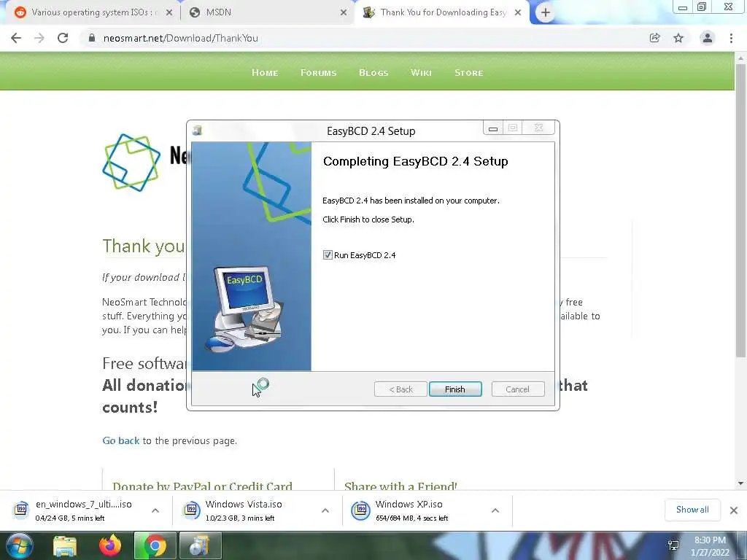Click Finish in EasyBCD Setup
Screen dimensions: 747x560
(x=455, y=389)
